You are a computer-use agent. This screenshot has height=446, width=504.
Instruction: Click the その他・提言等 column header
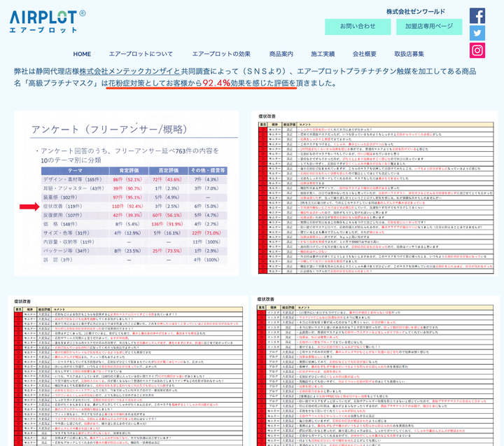click(208, 170)
